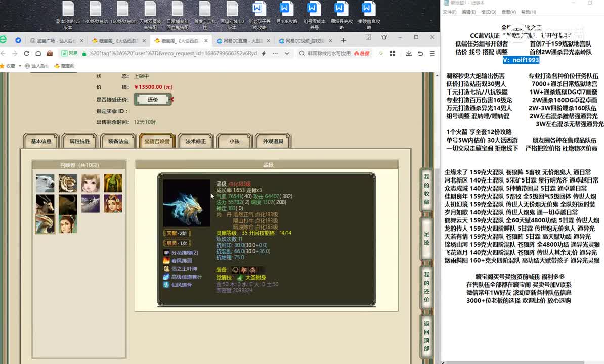Open 我的还价 side button
The image size is (604, 364).
pyautogui.click(x=426, y=287)
